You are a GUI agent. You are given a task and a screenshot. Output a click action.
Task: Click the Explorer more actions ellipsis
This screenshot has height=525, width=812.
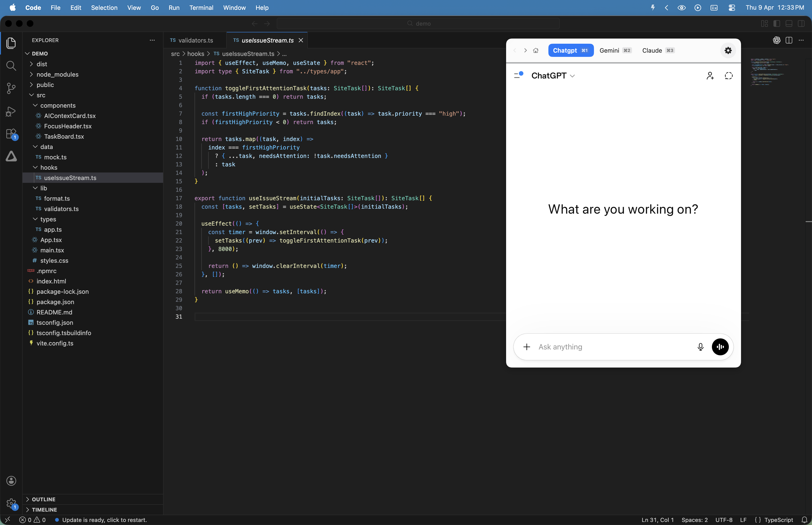coord(152,40)
